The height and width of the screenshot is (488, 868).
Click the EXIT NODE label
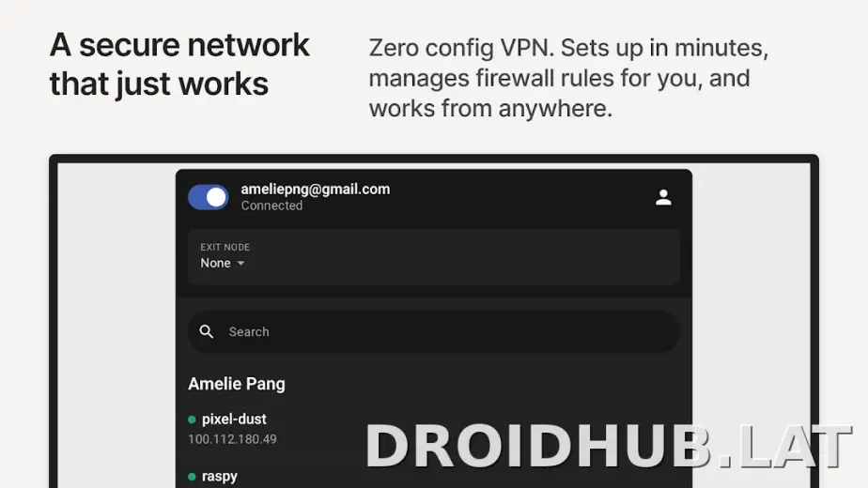point(225,248)
